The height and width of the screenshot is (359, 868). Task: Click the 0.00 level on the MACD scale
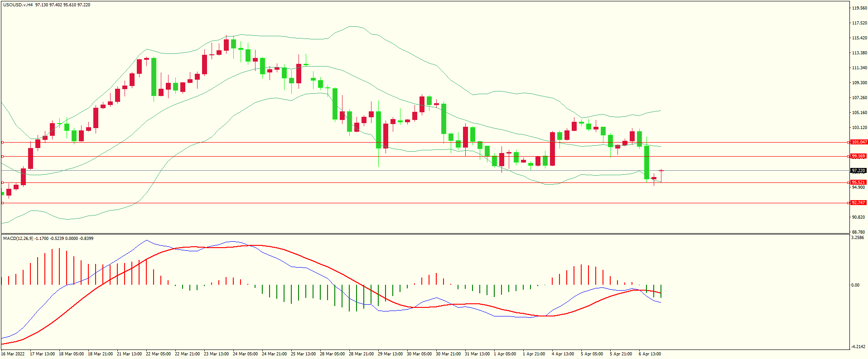(855, 285)
